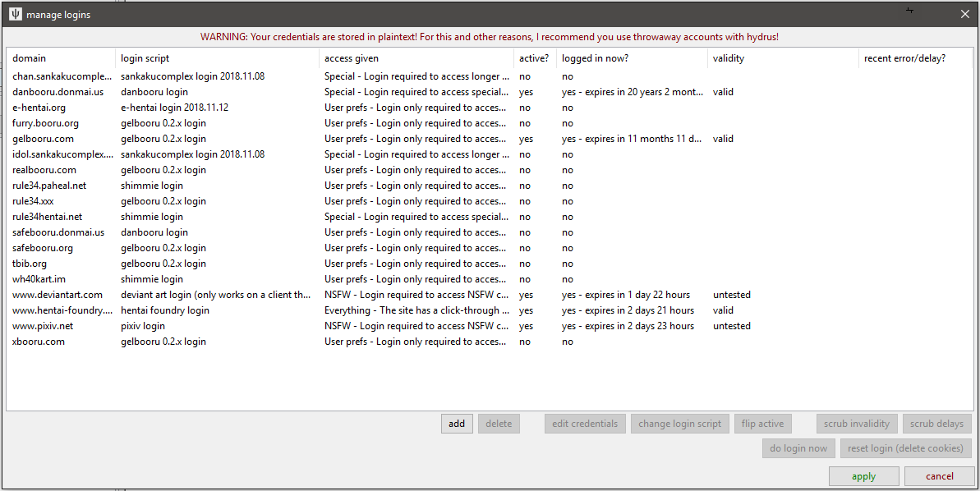Click the change login script button
Screen dimensions: 980x491
680,424
